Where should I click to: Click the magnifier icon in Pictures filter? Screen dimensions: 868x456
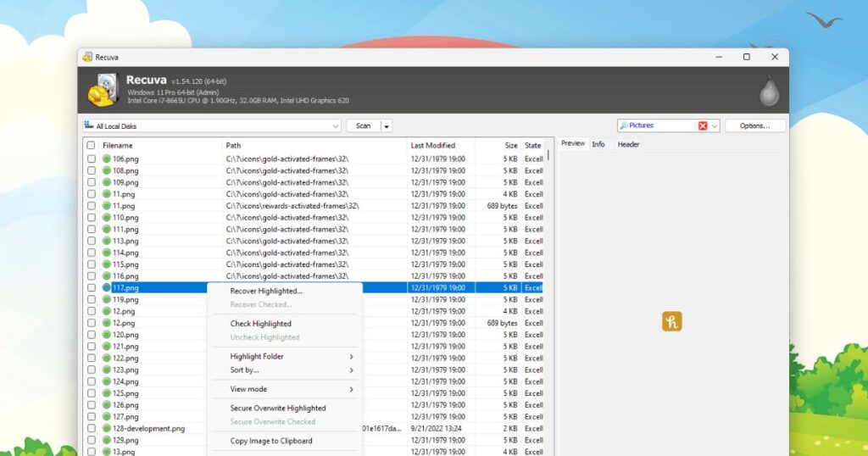coord(624,125)
